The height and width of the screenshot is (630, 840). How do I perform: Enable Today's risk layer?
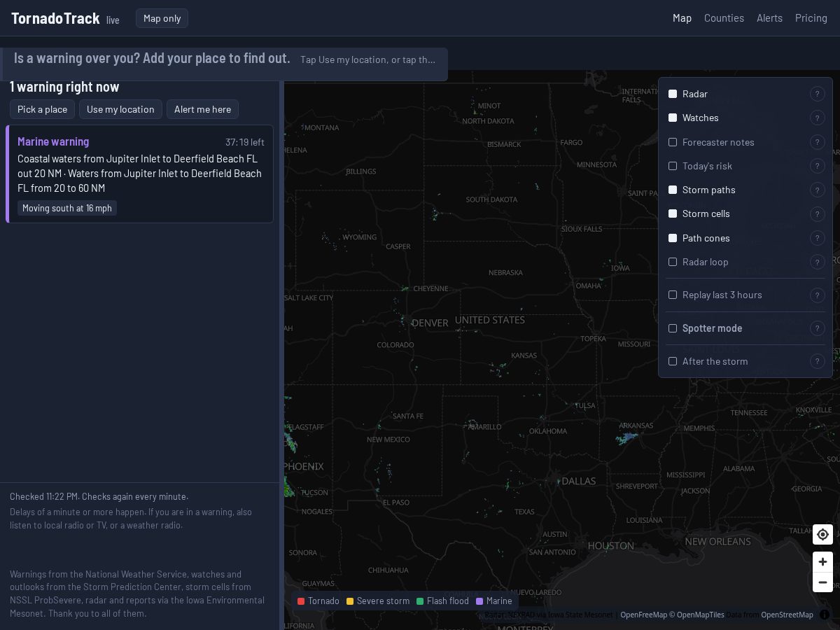673,166
